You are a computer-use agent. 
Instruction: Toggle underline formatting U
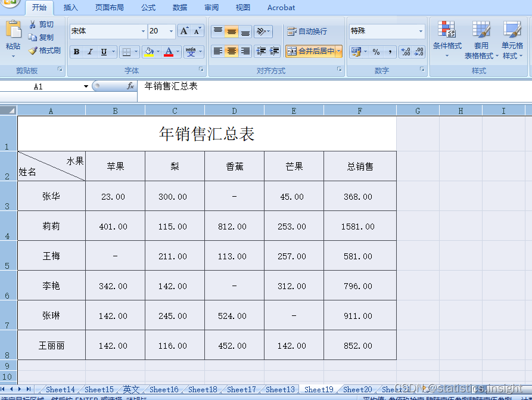[104, 52]
